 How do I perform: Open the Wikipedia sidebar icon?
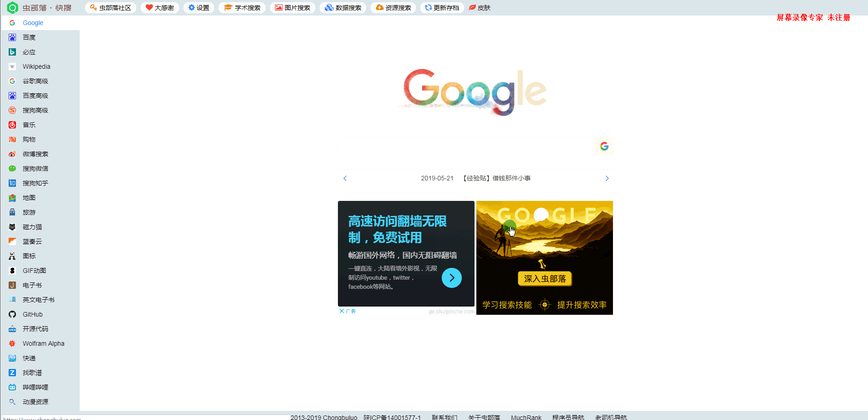[12, 67]
